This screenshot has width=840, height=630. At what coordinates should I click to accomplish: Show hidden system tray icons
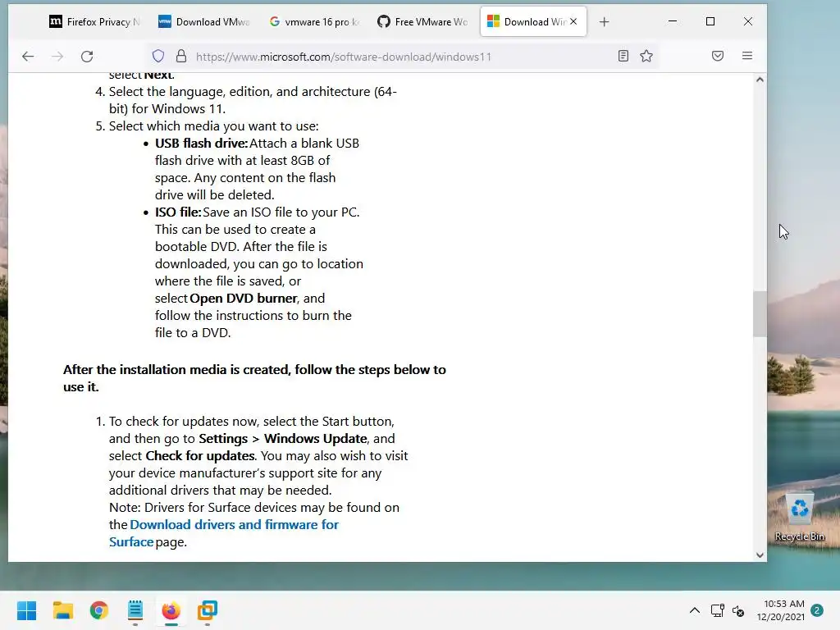694,610
